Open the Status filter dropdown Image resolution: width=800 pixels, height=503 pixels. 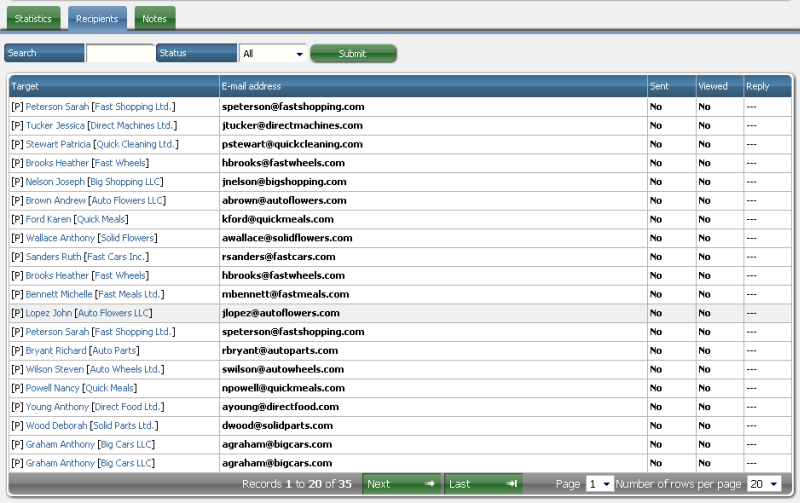point(273,53)
